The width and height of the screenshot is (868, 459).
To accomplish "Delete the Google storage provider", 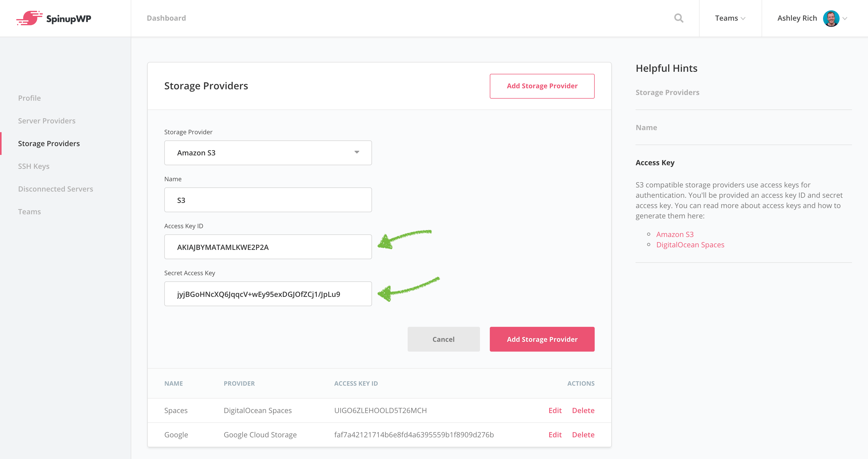I will click(x=583, y=435).
